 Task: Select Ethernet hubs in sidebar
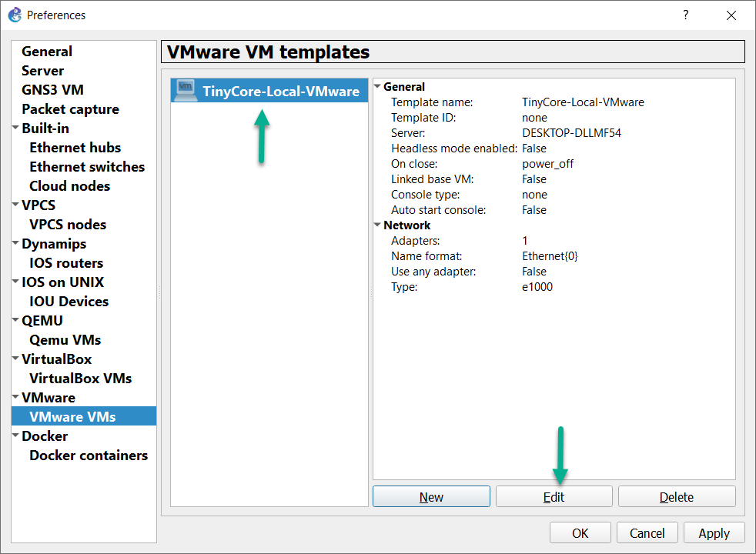75,148
